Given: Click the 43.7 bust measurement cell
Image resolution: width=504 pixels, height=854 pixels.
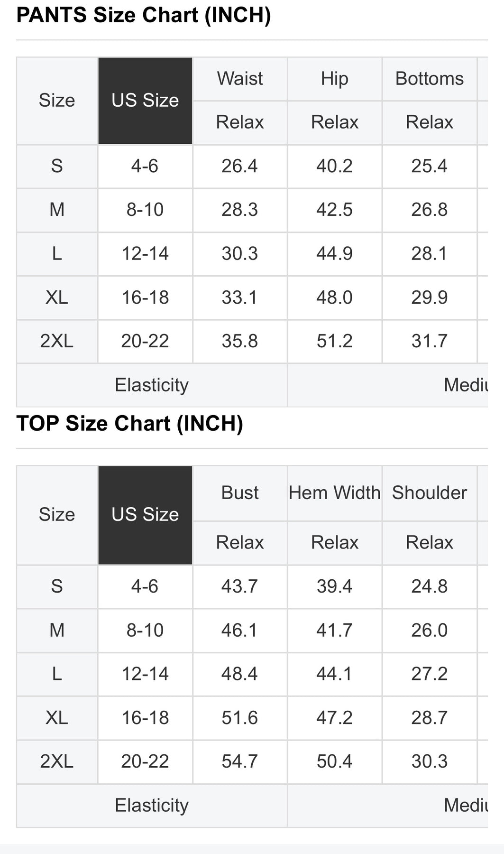Looking at the screenshot, I should coord(239,586).
